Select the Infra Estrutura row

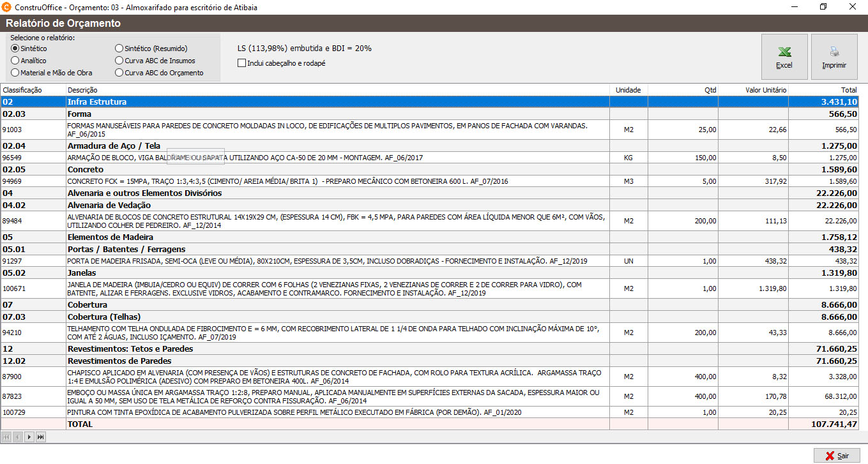pos(430,101)
